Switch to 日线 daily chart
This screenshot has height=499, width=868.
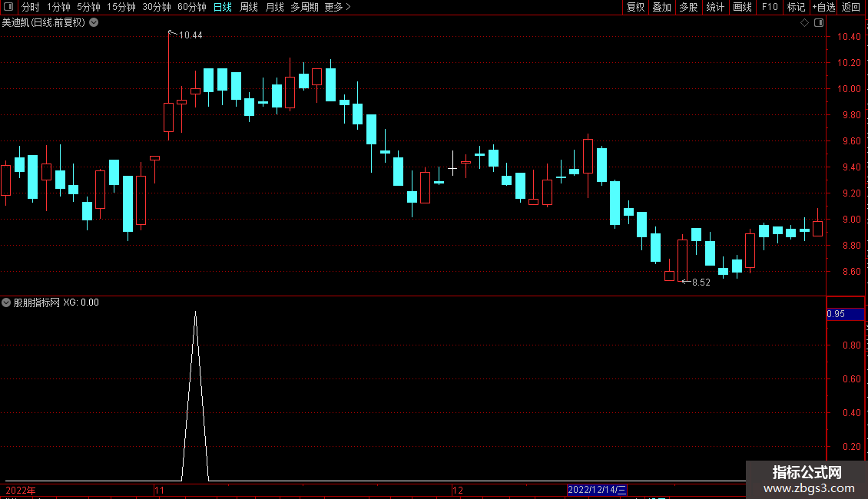pyautogui.click(x=223, y=7)
